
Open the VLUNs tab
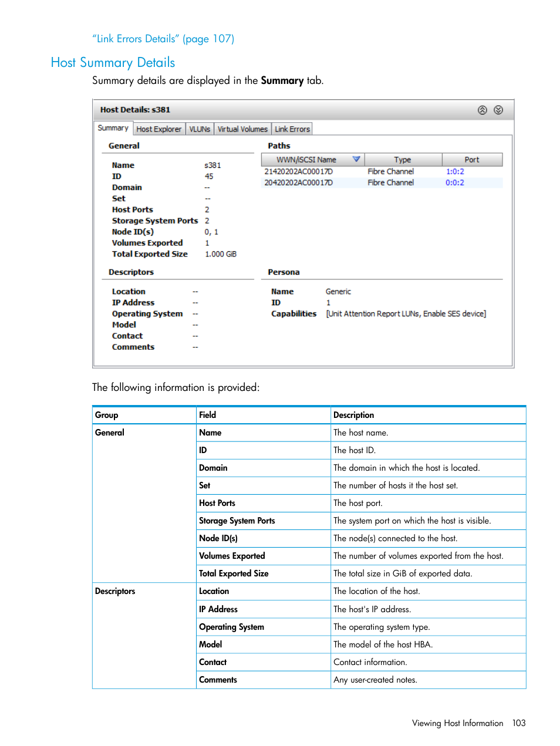(200, 129)
